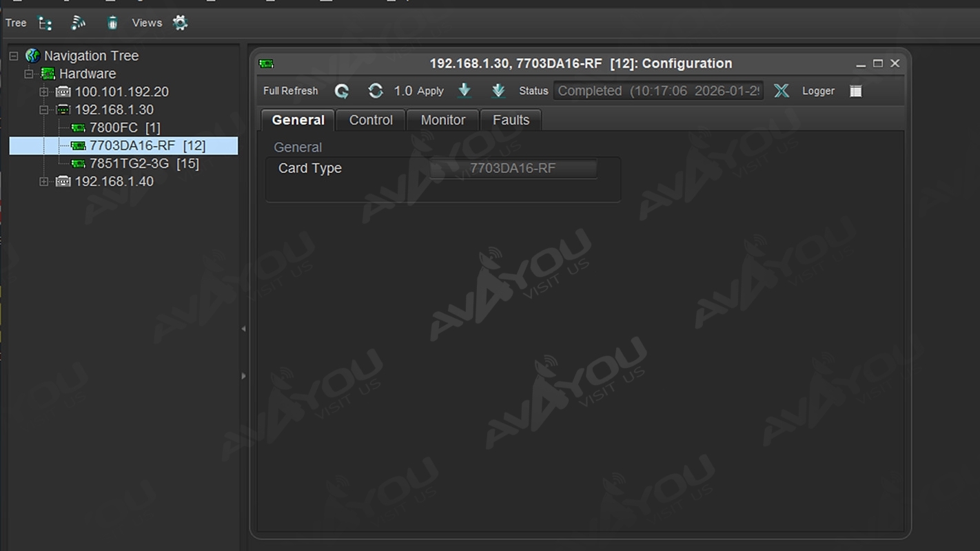Click the Full Refresh circular arrow icon
980x551 pixels.
[x=342, y=91]
